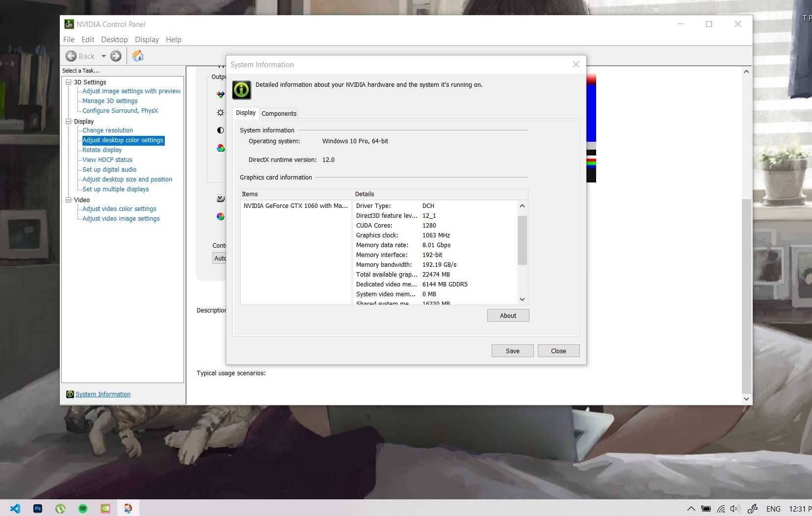Open Adjust image settings with preview
Screen dimensions: 812x516
pyautogui.click(x=131, y=91)
